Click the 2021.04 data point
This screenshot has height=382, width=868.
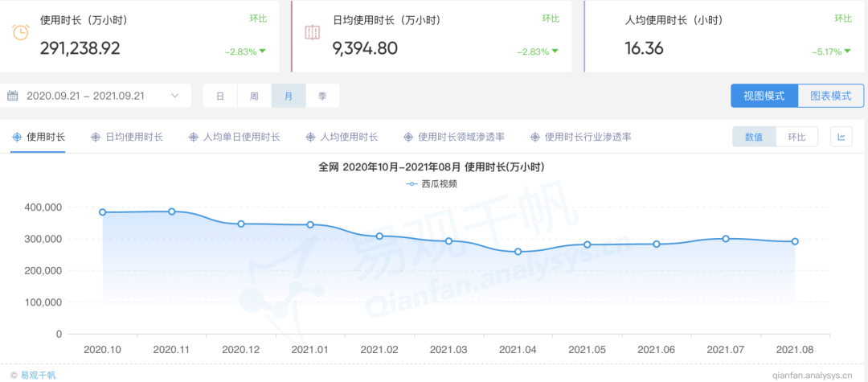tap(518, 252)
